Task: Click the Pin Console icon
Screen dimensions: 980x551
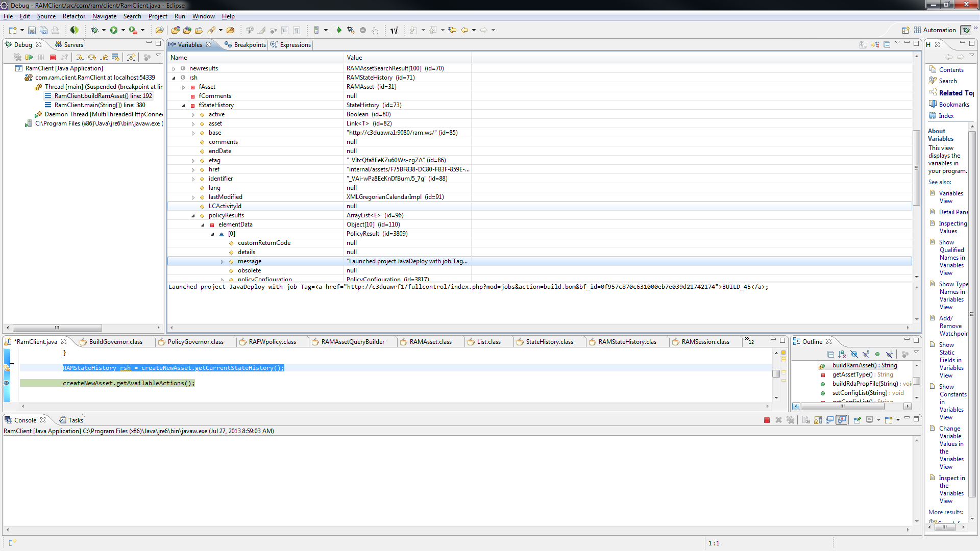Action: (857, 420)
